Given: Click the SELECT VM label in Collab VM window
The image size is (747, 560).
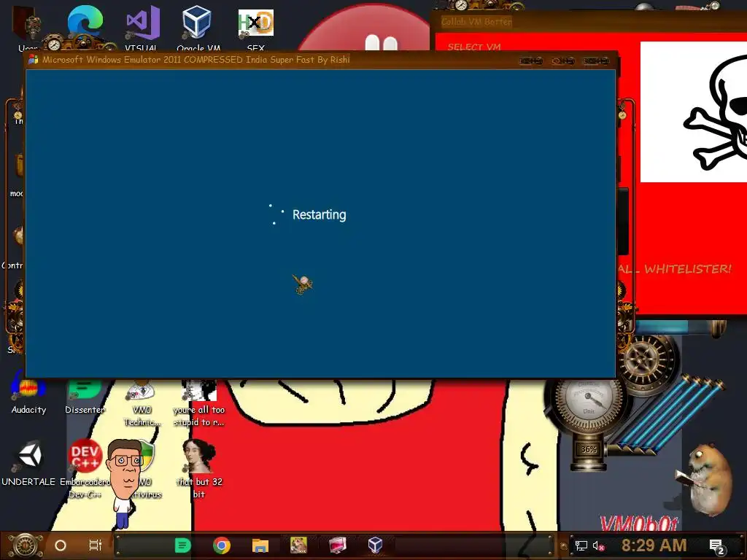Looking at the screenshot, I should [x=474, y=47].
